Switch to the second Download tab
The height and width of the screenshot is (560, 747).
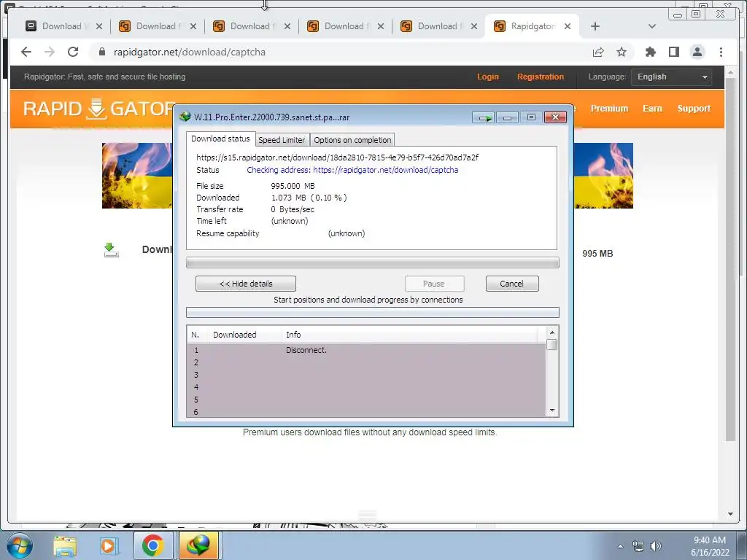[158, 26]
